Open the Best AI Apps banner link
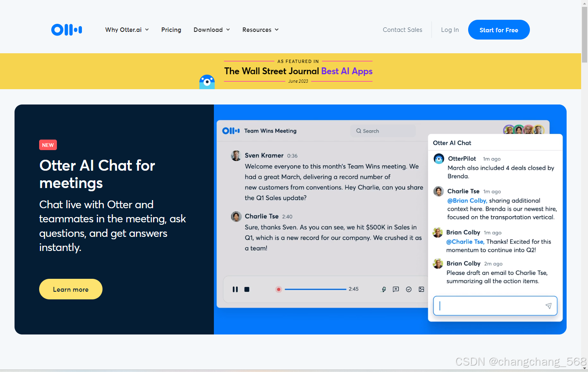Screen dimensions: 588x372 point(347,71)
